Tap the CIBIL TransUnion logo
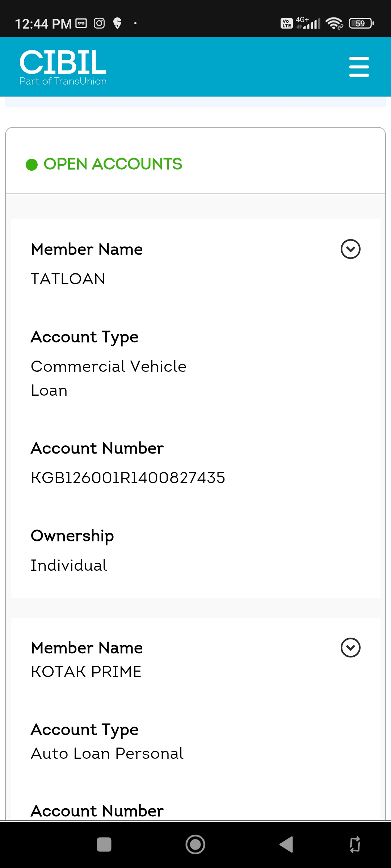The height and width of the screenshot is (868, 391). pos(63,67)
